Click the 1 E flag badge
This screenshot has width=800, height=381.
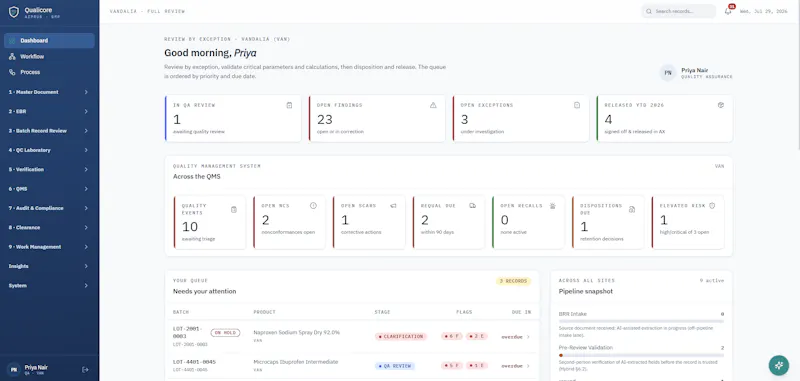coord(478,366)
